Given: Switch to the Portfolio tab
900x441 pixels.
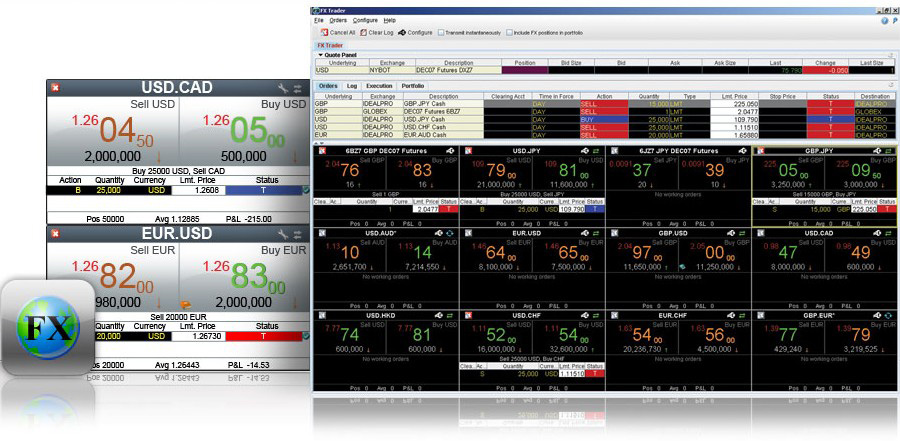Looking at the screenshot, I should click(x=413, y=86).
